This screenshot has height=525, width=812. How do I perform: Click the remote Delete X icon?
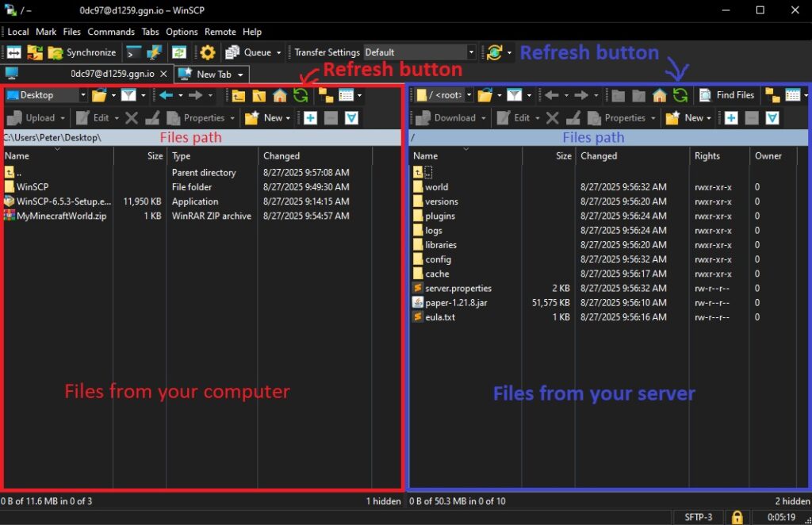pos(553,118)
